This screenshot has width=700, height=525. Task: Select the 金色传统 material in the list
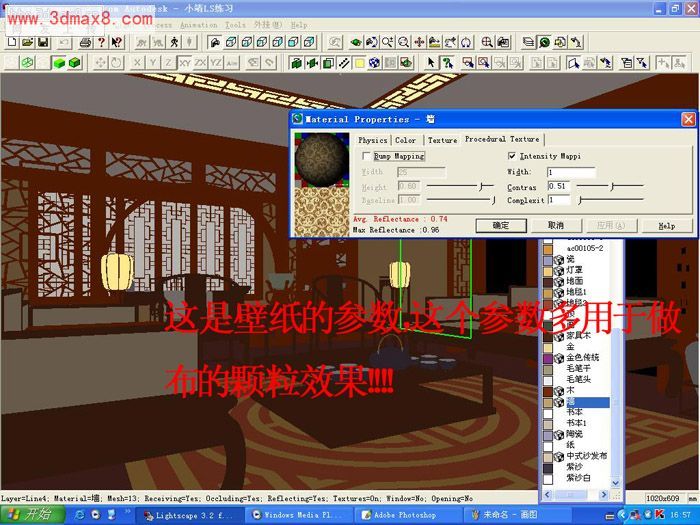point(583,357)
